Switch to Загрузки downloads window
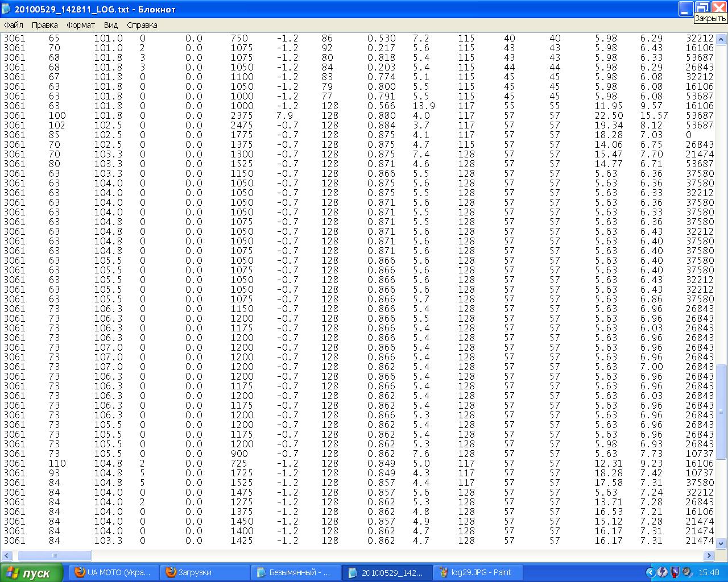Viewport: 728px width, 582px height. [205, 572]
